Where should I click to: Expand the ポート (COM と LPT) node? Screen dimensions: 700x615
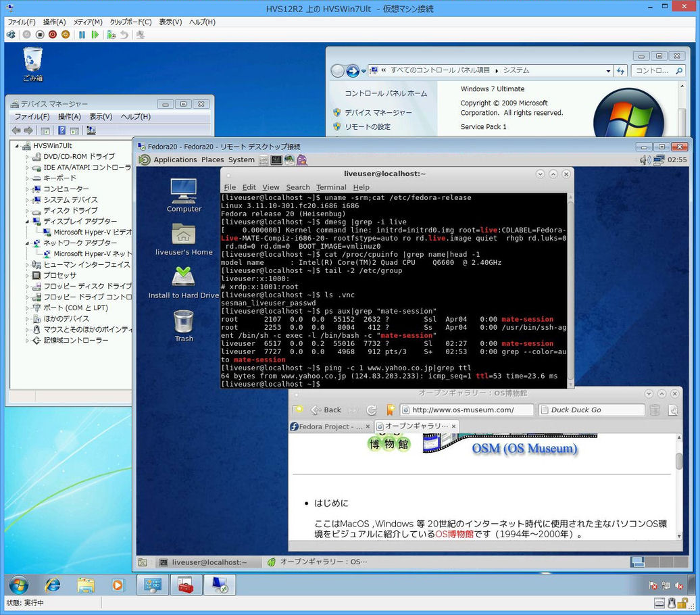click(27, 308)
